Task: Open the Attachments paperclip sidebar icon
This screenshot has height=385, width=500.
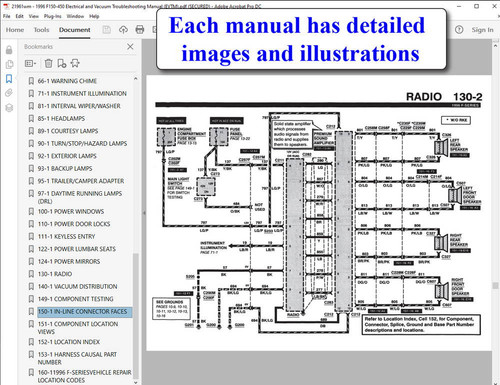Action: [x=9, y=93]
